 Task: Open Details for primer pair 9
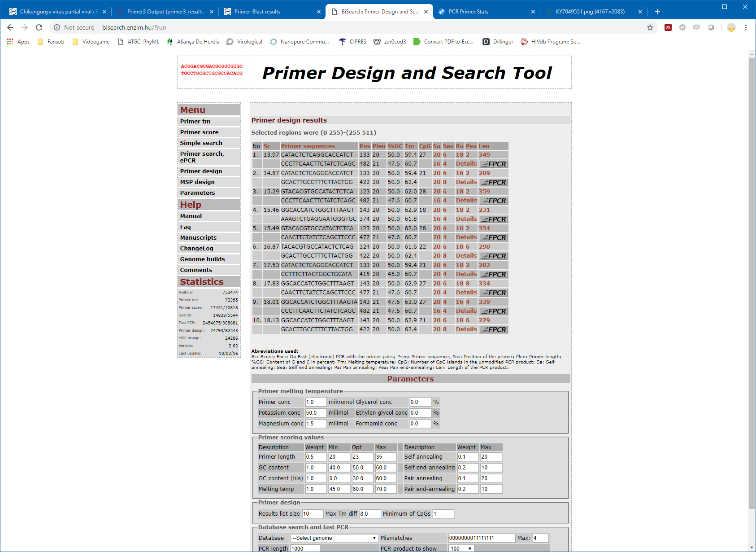pos(466,311)
